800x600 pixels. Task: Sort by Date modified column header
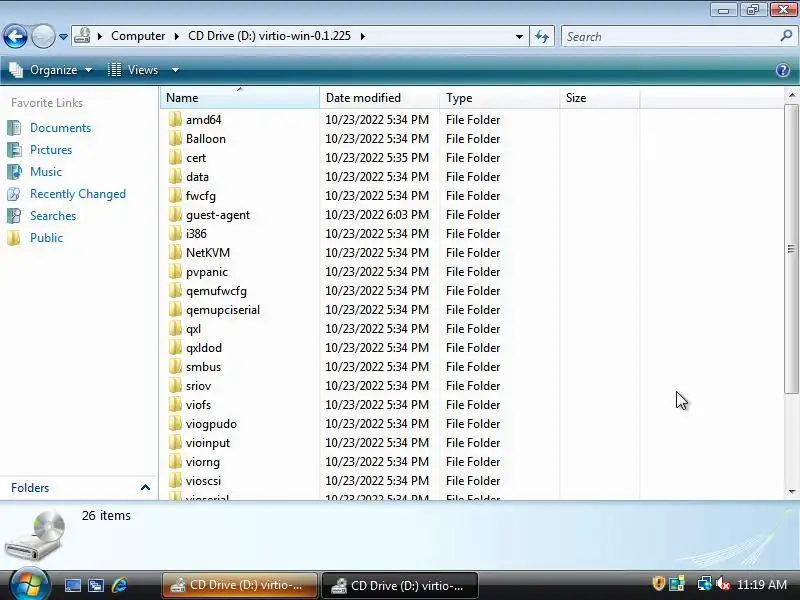[x=380, y=97]
